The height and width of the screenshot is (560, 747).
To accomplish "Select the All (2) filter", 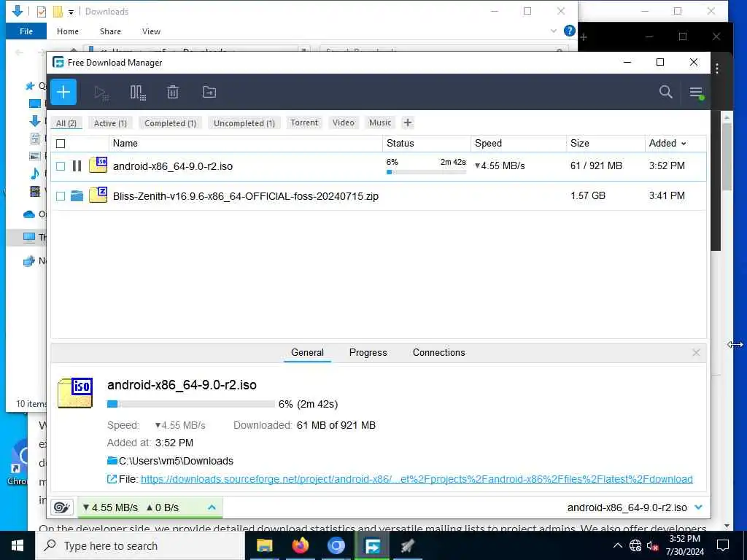I will 66,122.
